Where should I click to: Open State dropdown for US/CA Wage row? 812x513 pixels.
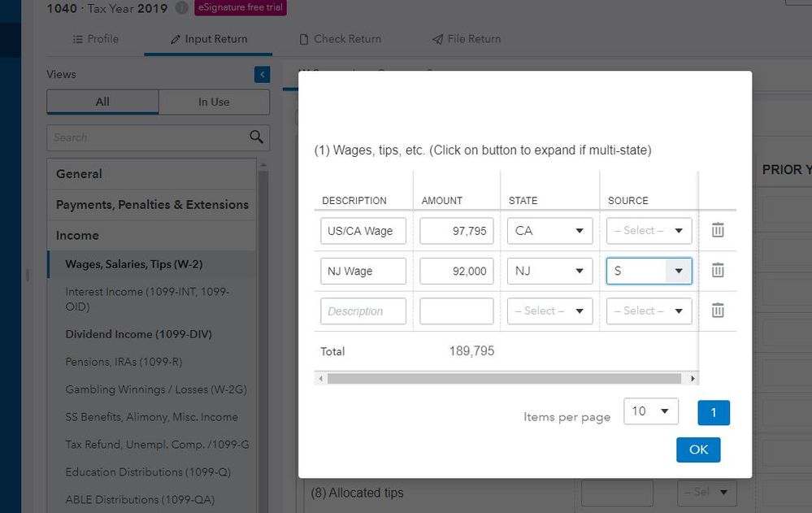[x=549, y=231]
